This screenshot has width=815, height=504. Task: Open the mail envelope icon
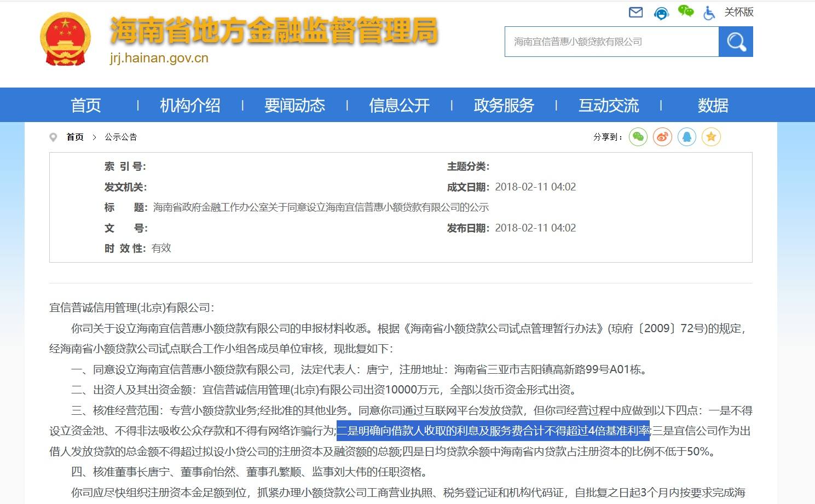point(635,12)
